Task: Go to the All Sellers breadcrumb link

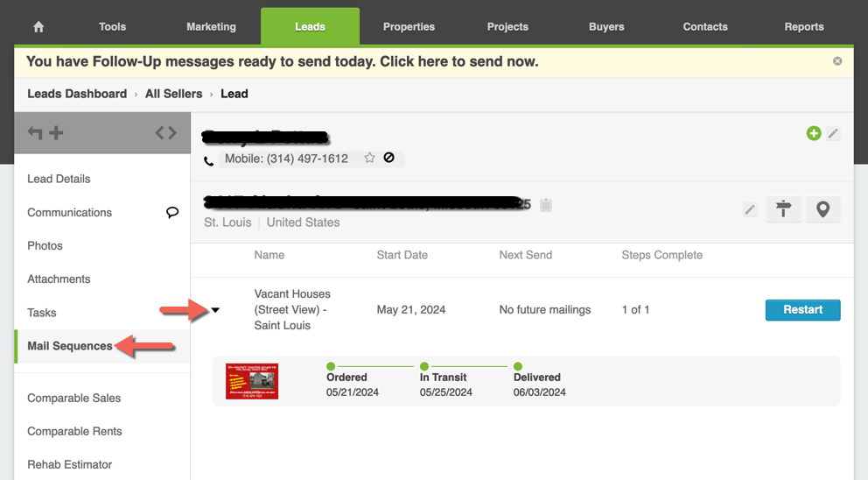Action: (x=173, y=94)
